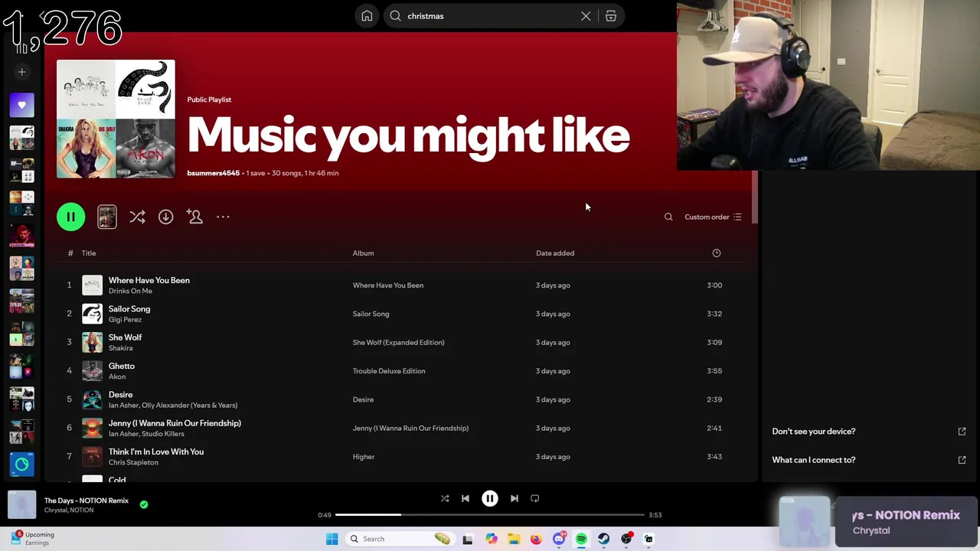Switch to OBS Studio in the taskbar
Viewport: 980px width, 551px height.
626,539
